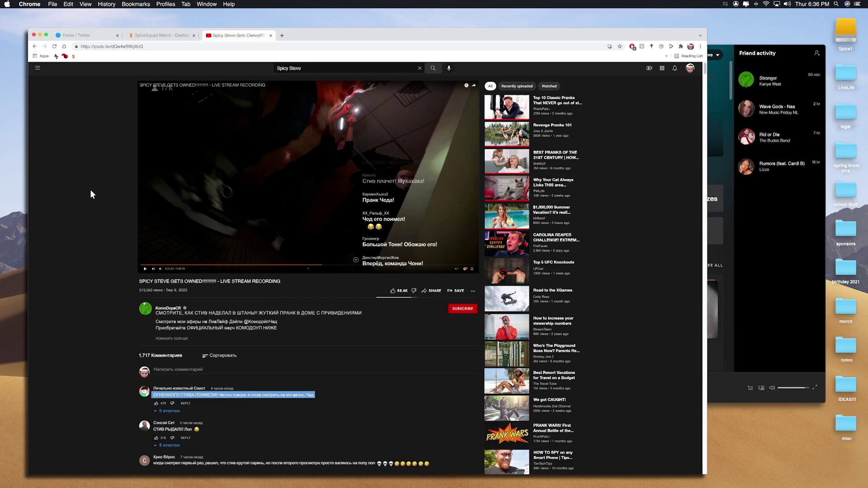Expand the 5 replies under second comment
The image size is (868, 488).
[x=168, y=446]
